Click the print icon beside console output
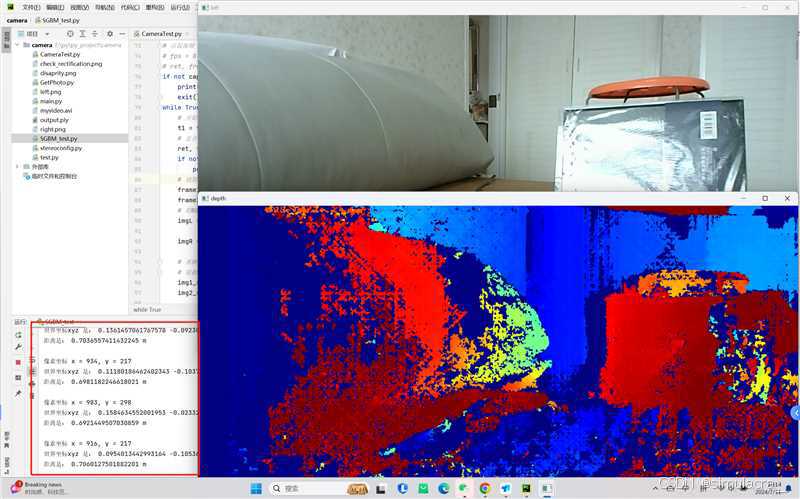 point(32,383)
